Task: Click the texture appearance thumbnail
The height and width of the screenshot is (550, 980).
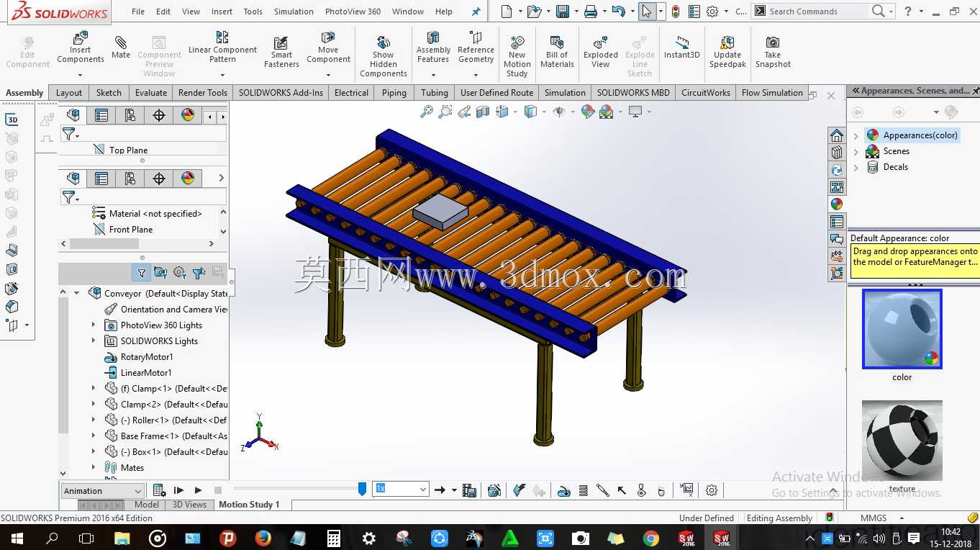Action: coord(902,441)
